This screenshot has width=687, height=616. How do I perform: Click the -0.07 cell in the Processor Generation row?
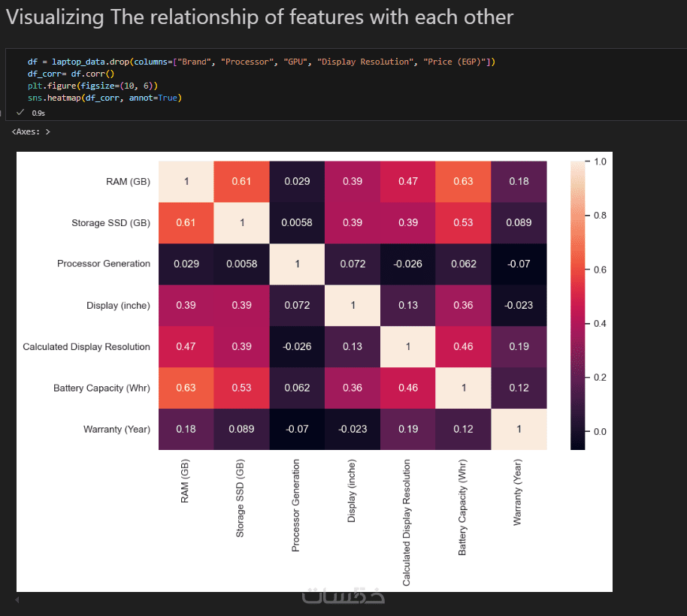click(519, 264)
